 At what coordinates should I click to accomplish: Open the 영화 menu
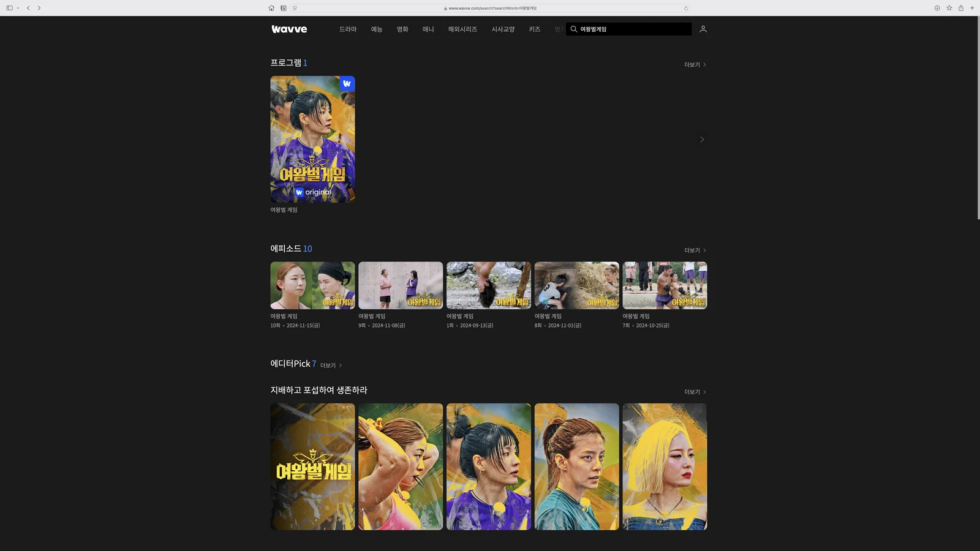point(402,29)
